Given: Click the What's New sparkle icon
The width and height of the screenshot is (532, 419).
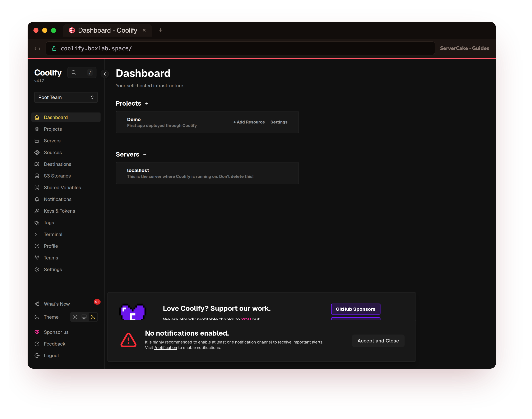Looking at the screenshot, I should (37, 304).
